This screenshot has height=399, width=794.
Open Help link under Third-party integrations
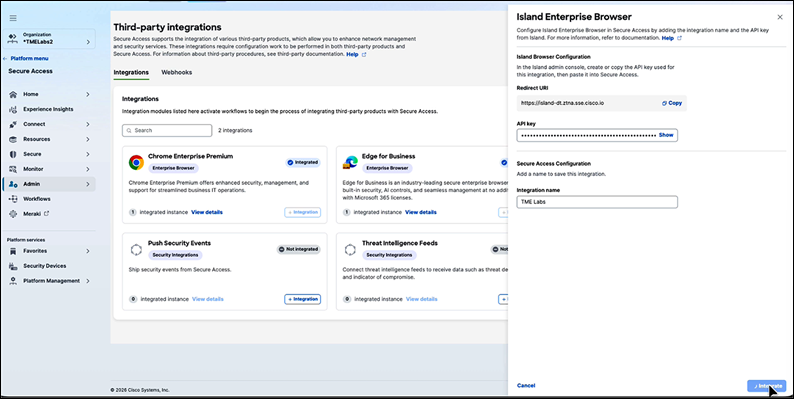356,54
